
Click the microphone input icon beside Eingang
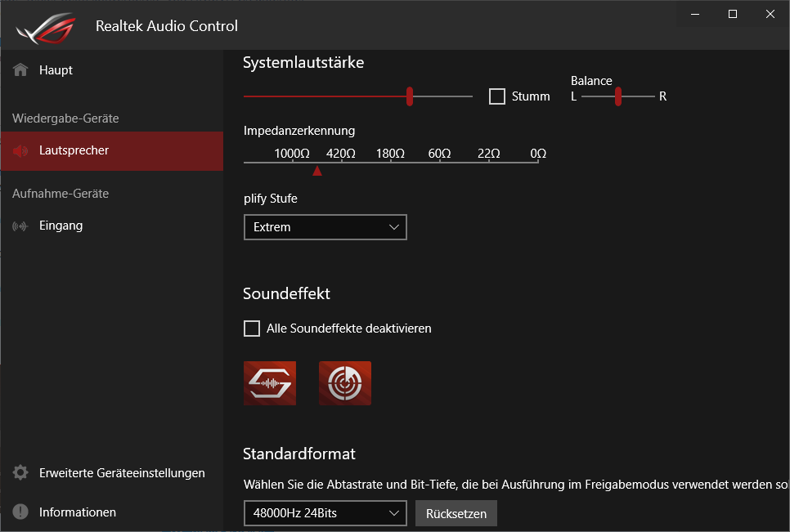pyautogui.click(x=20, y=226)
